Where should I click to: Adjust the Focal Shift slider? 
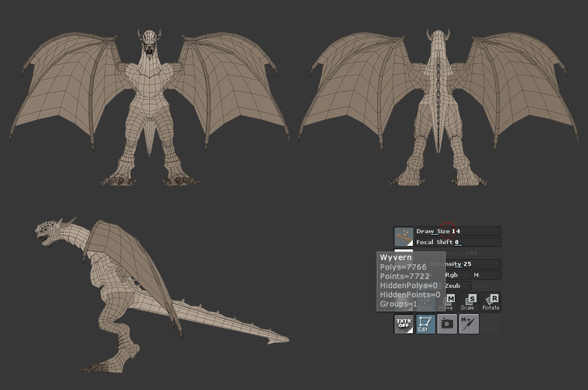[458, 242]
